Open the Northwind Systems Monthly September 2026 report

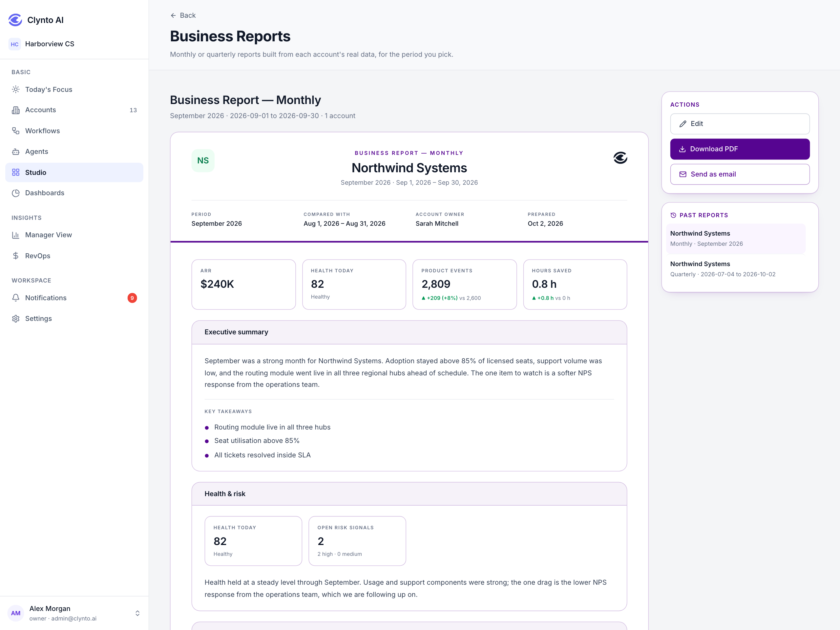[x=736, y=239]
